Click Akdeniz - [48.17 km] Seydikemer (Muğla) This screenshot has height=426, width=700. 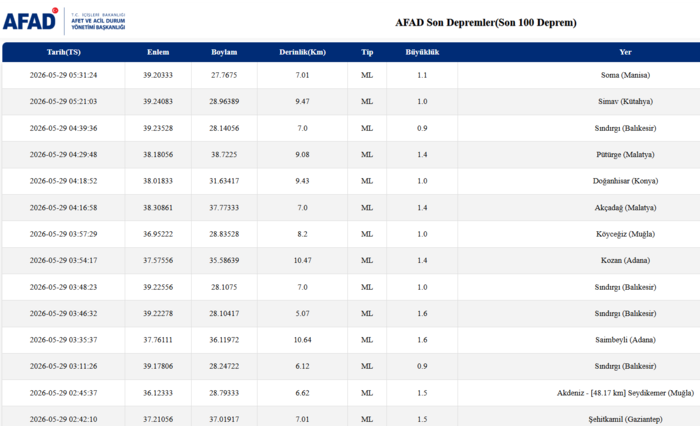(x=625, y=393)
